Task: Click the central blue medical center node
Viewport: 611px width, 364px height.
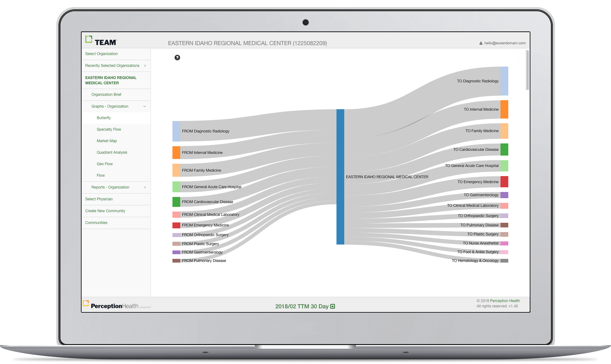Action: point(340,177)
